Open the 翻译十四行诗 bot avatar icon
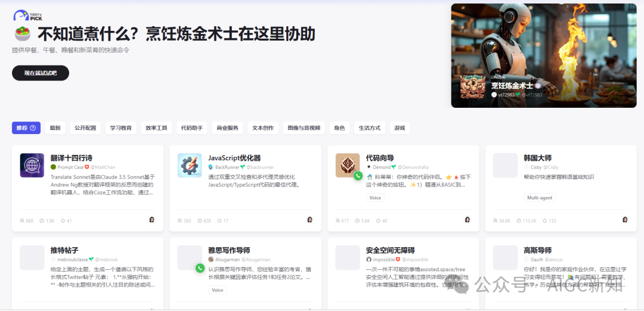The height and width of the screenshot is (311, 644). (x=32, y=166)
